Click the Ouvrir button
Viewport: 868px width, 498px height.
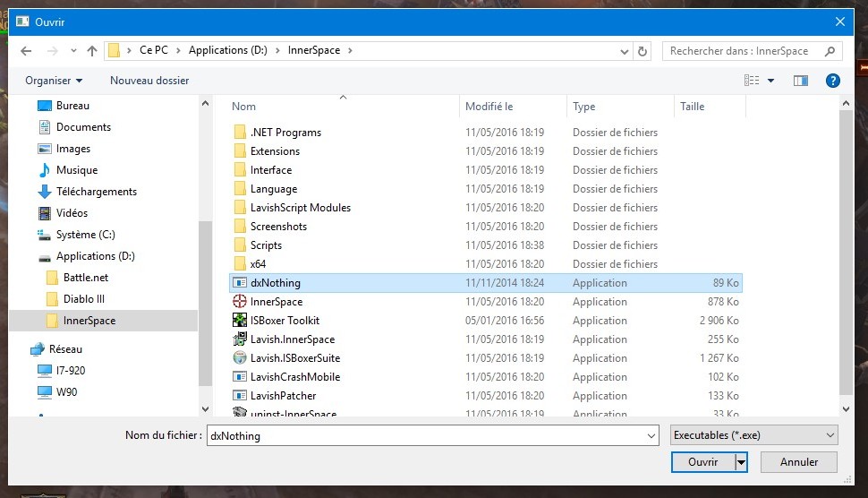tap(703, 462)
